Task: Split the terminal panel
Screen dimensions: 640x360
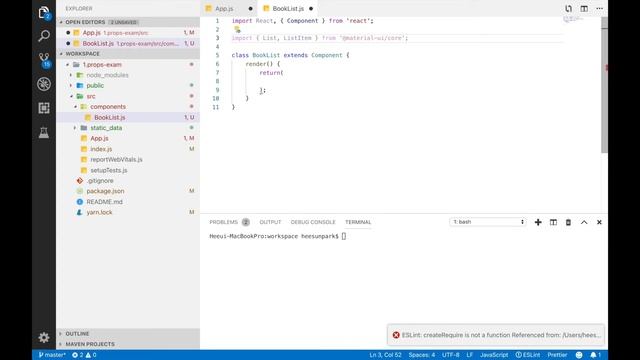Action: [x=553, y=222]
